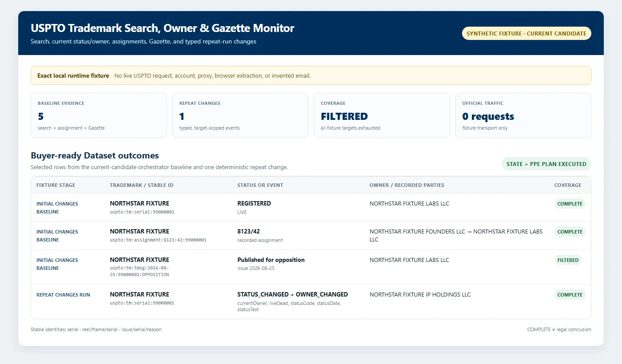Click the REGISTERED status cell
This screenshot has width=622, height=364.
254,203
